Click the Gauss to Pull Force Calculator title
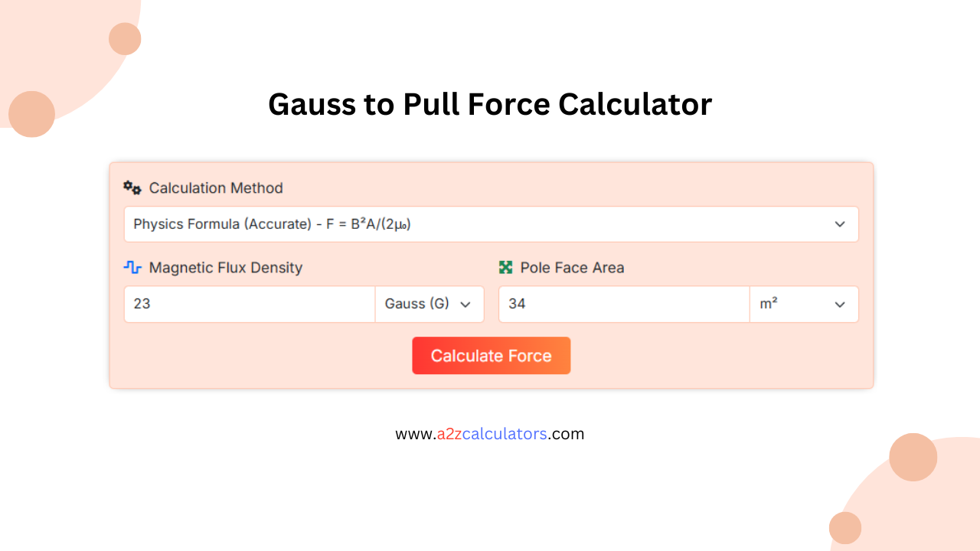The width and height of the screenshot is (980, 551). pyautogui.click(x=490, y=104)
